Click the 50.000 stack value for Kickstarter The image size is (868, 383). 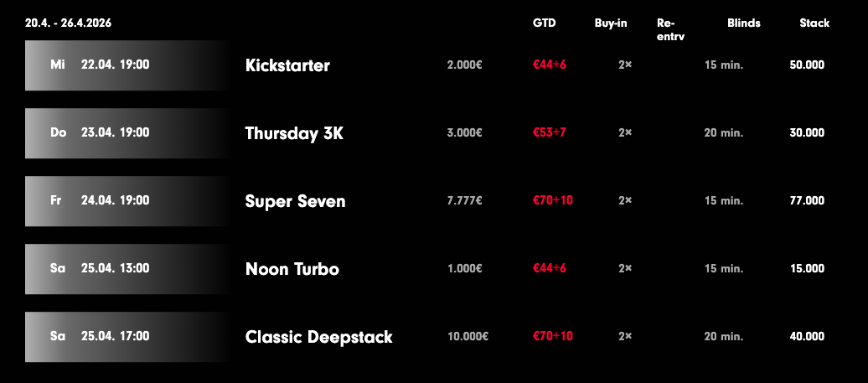click(807, 65)
